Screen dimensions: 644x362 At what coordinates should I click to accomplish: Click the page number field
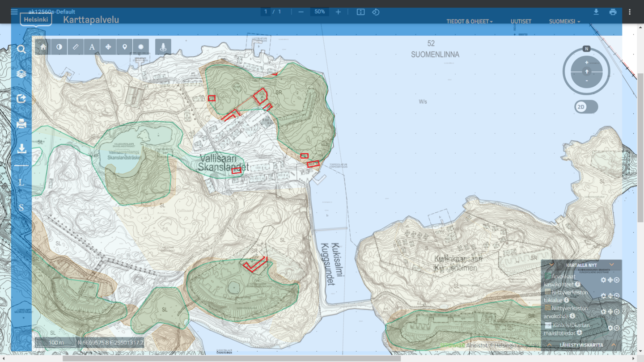point(266,12)
